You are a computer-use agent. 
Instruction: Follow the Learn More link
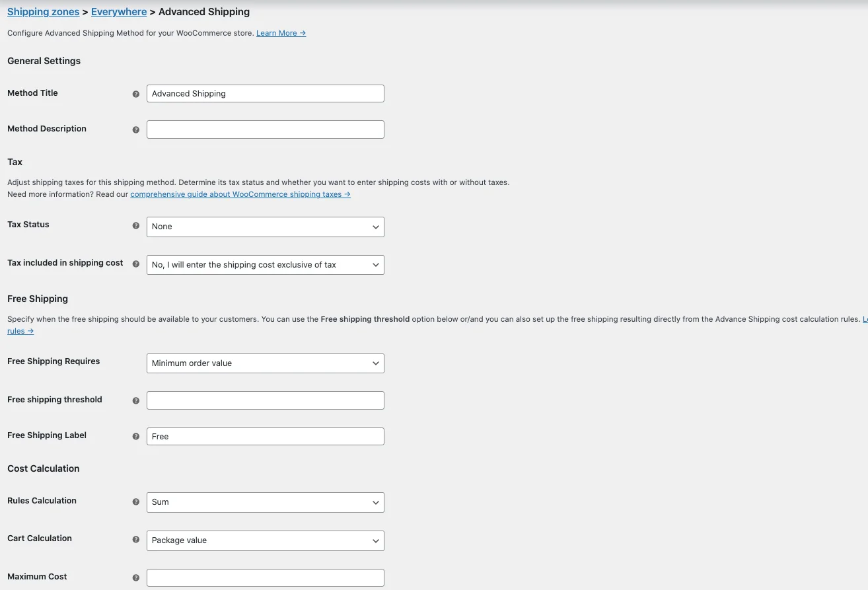click(x=281, y=33)
